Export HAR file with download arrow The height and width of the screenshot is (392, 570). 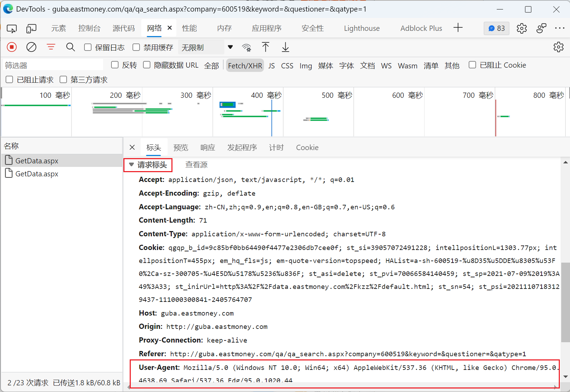[x=285, y=47]
